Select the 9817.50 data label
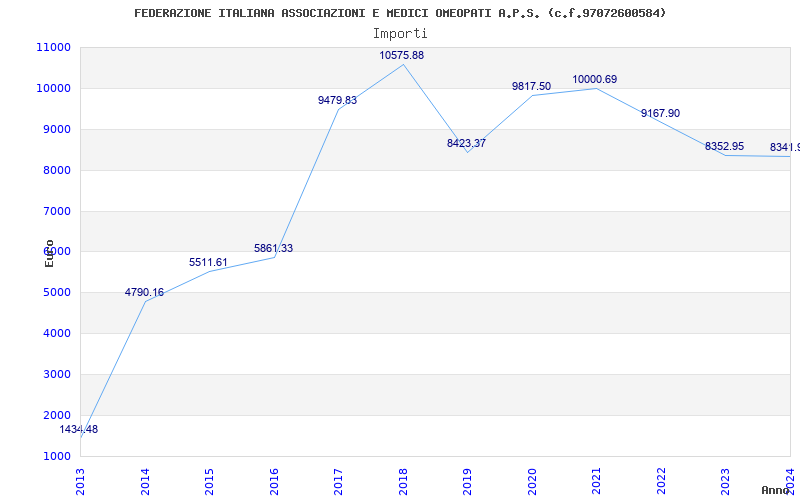The image size is (800, 500). (x=532, y=86)
